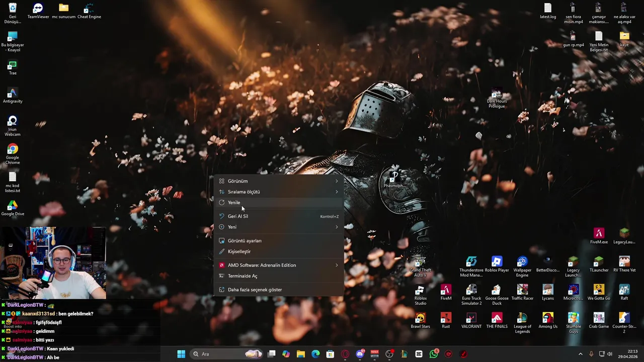Open the volume tray icon
Screen dimensions: 644x362
(x=610, y=354)
